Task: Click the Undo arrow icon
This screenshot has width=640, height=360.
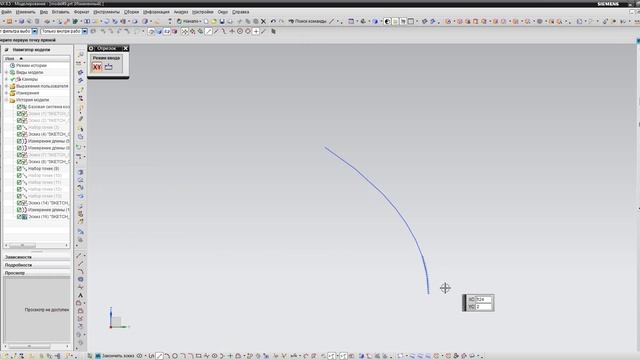Action: coord(273,21)
